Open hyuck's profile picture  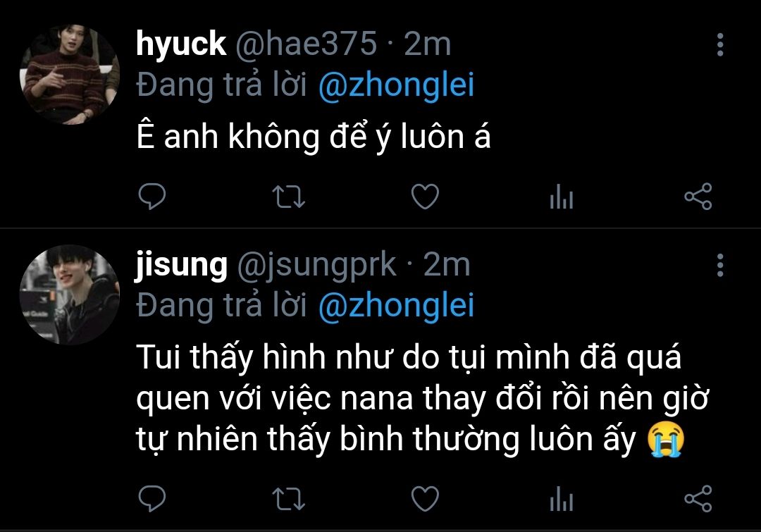69,75
